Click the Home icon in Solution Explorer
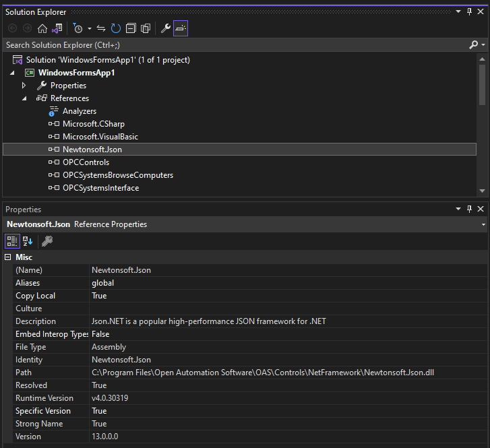The height and width of the screenshot is (448, 490). [42, 28]
